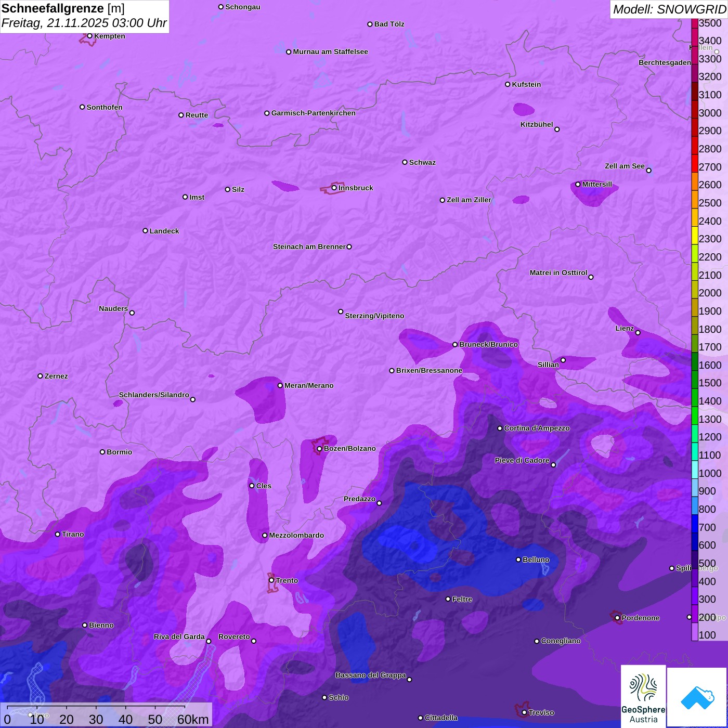Screen dimensions: 728x728
Task: Click the Schio label
Action: (339, 697)
